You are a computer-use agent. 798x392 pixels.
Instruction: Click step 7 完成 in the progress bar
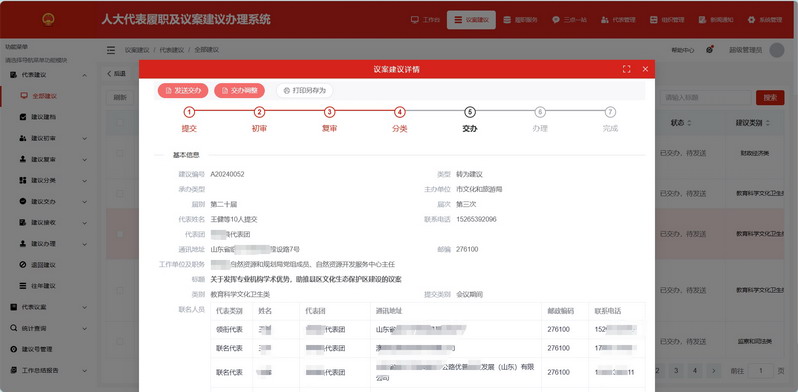click(610, 112)
